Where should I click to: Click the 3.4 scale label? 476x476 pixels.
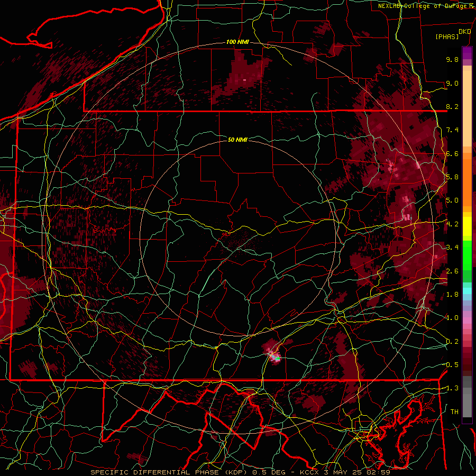click(452, 248)
